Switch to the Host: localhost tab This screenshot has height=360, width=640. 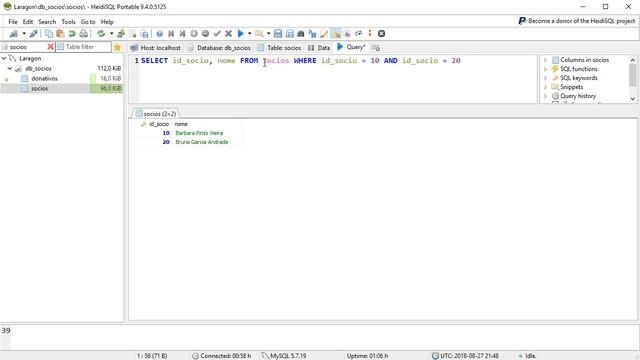point(156,48)
